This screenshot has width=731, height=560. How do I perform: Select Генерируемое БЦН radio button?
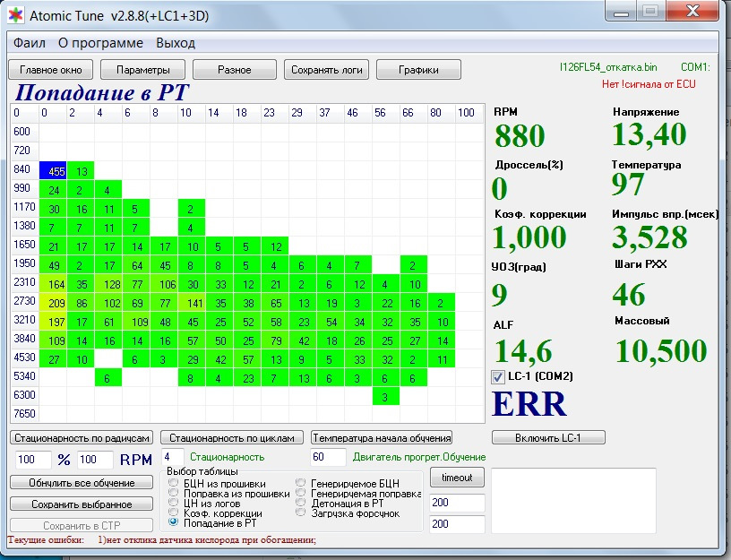coord(302,484)
